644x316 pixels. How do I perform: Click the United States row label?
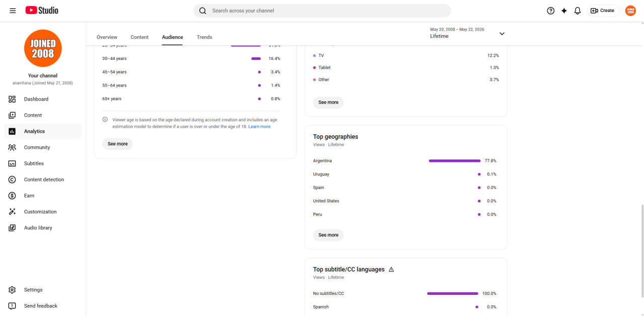click(326, 201)
